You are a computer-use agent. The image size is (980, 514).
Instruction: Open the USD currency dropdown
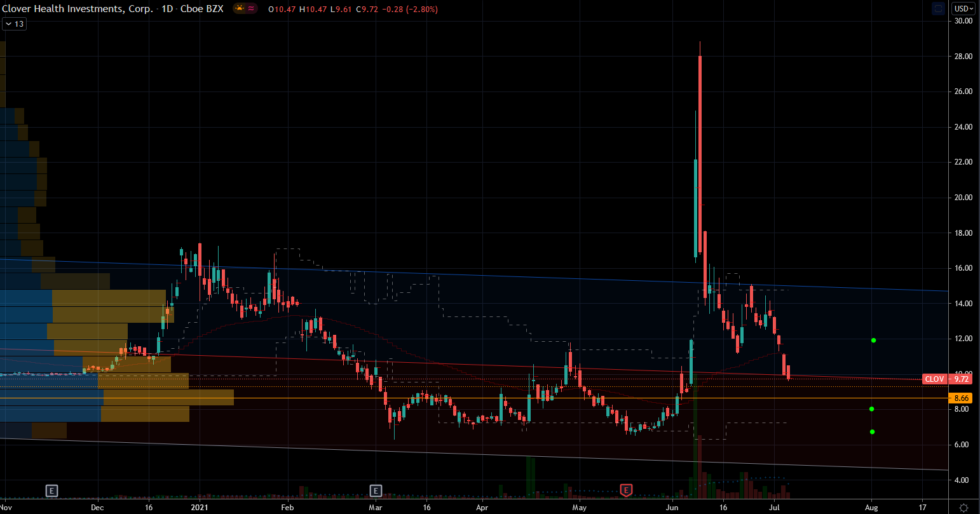(963, 9)
